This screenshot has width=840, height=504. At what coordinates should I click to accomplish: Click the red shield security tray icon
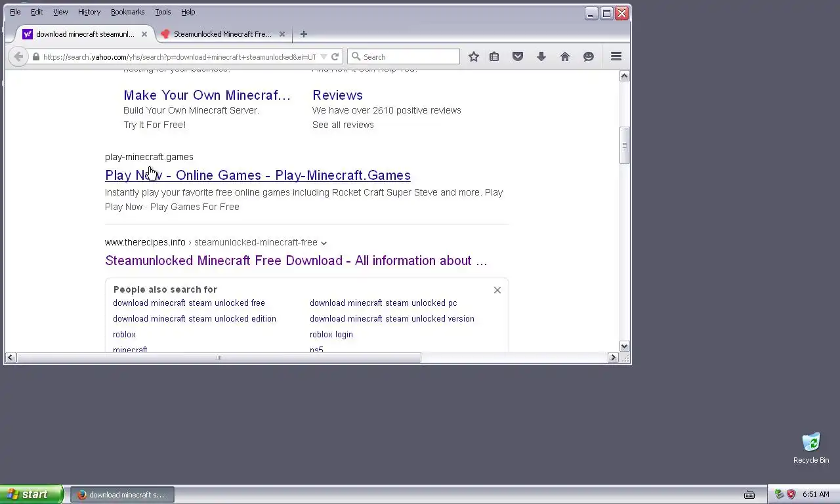pos(791,494)
